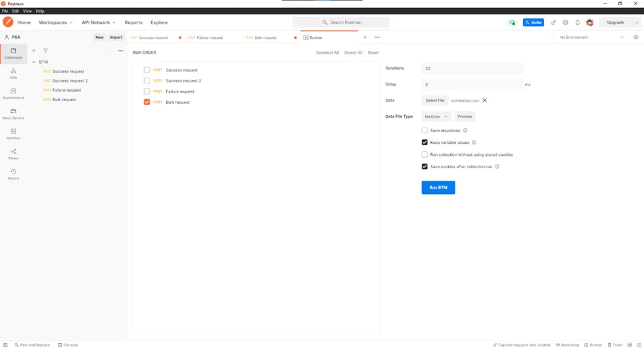The width and height of the screenshot is (644, 349).
Task: Enable Run collection without using stored cookies
Action: point(425,154)
